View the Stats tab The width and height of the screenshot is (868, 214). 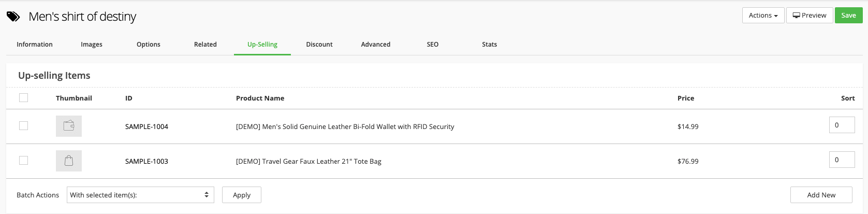tap(490, 45)
